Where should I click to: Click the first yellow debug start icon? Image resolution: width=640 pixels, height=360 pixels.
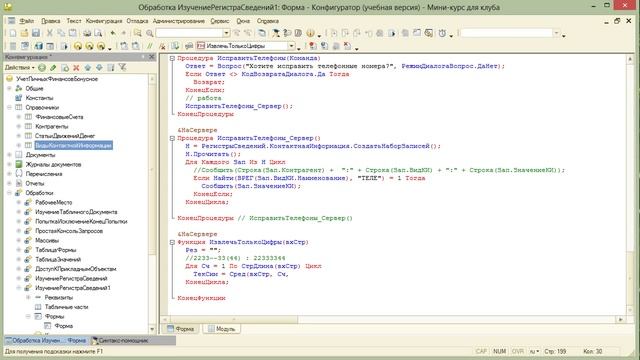78,46
